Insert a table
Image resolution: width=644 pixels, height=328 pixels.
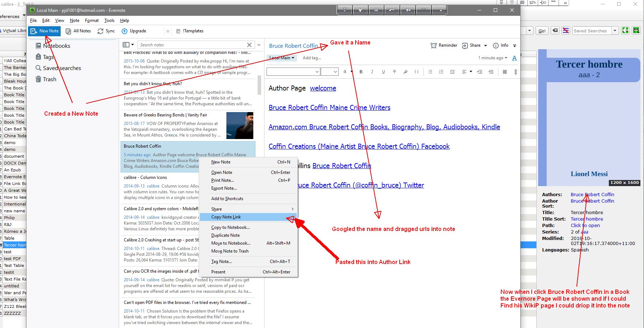[x=505, y=72]
